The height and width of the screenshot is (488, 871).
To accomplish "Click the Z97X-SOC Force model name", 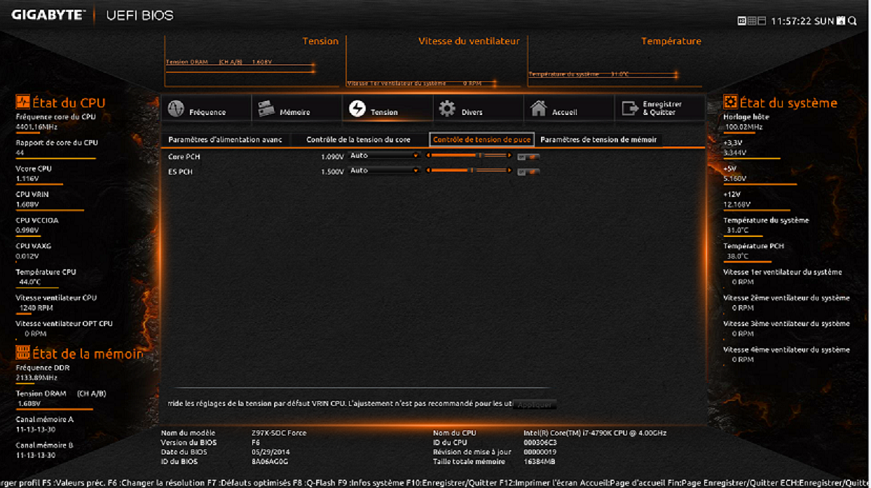I will click(x=279, y=433).
